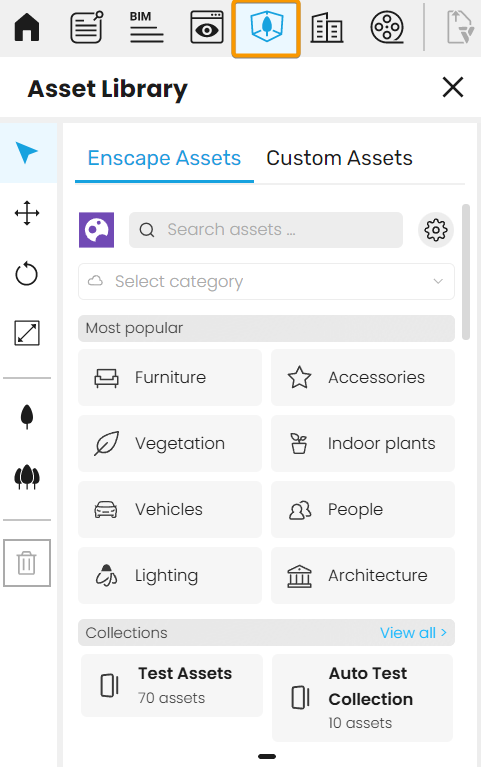The height and width of the screenshot is (767, 481).
Task: Toggle the purple palette filter icon
Action: tap(96, 230)
